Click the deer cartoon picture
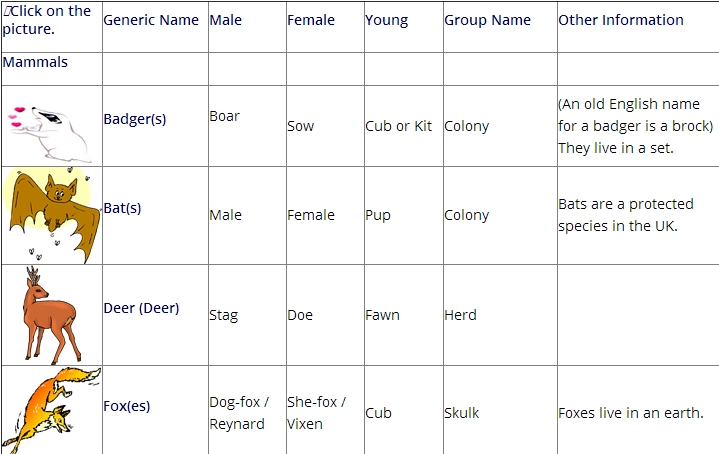Screen dimensions: 719x454 [x=51, y=314]
